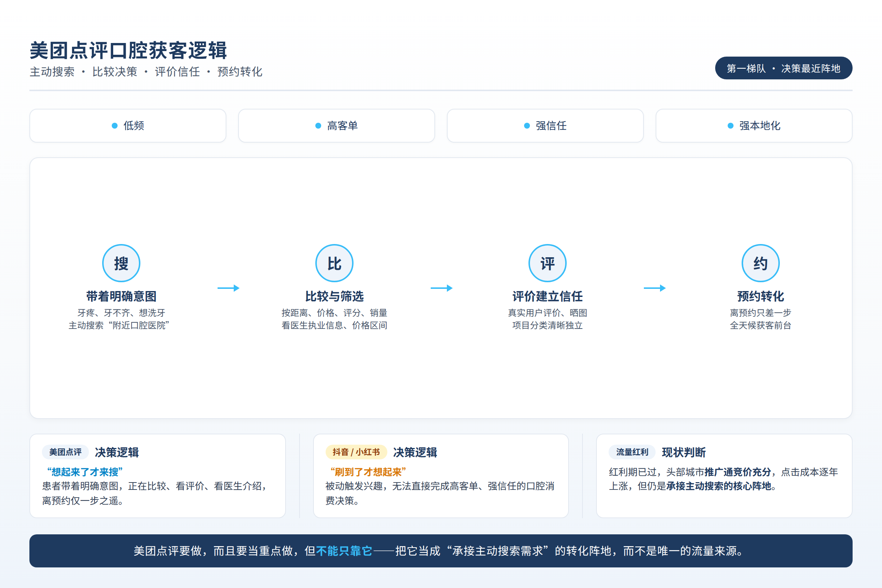Viewport: 882px width, 588px height.
Task: Click text 项目分类清晰独立
Action: (x=548, y=325)
